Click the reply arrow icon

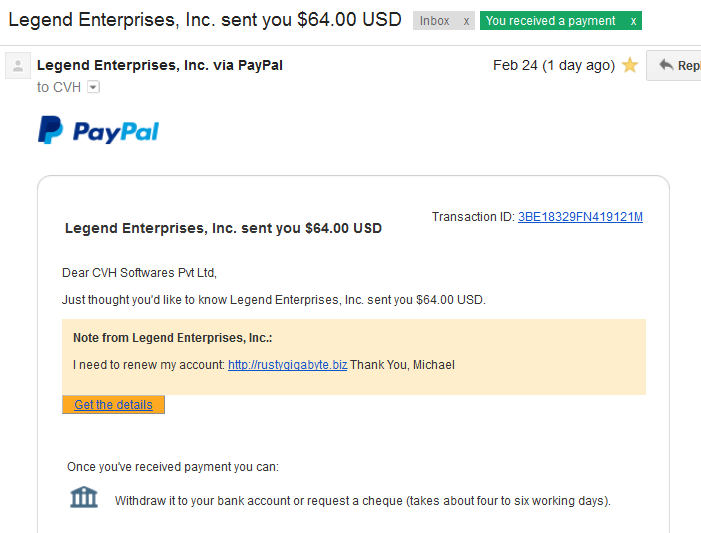tap(666, 65)
